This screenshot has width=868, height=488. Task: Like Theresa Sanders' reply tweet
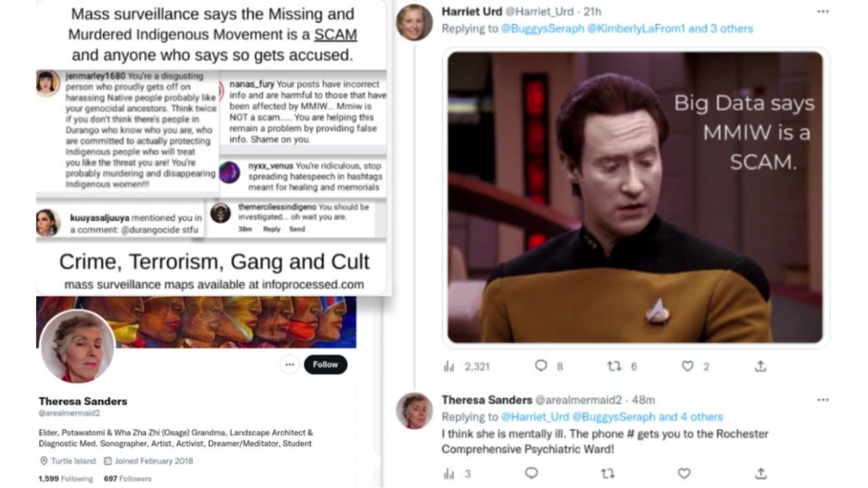684,473
